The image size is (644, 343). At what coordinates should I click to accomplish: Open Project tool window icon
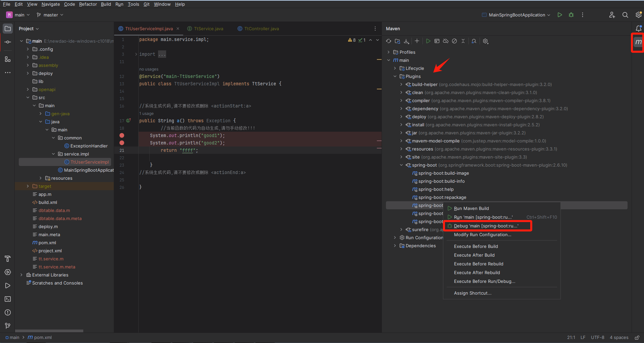[8, 29]
